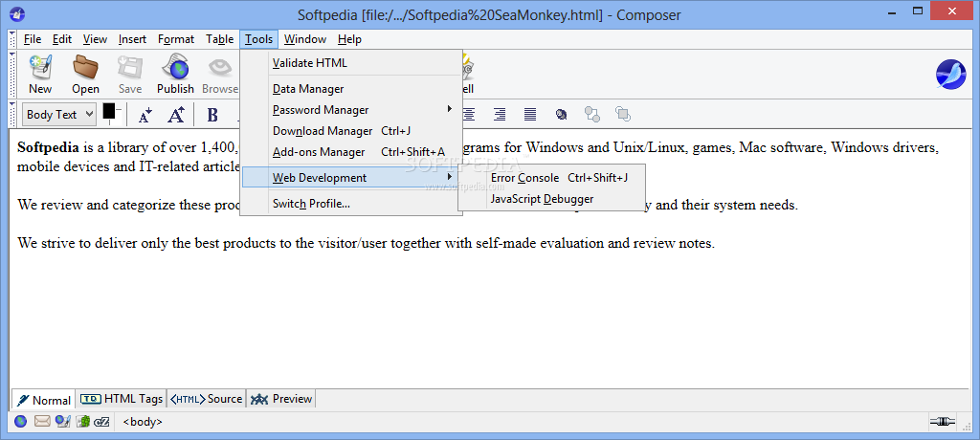Click the bold word Softpedia in the document
Screen dimensions: 980x440
click(x=48, y=148)
